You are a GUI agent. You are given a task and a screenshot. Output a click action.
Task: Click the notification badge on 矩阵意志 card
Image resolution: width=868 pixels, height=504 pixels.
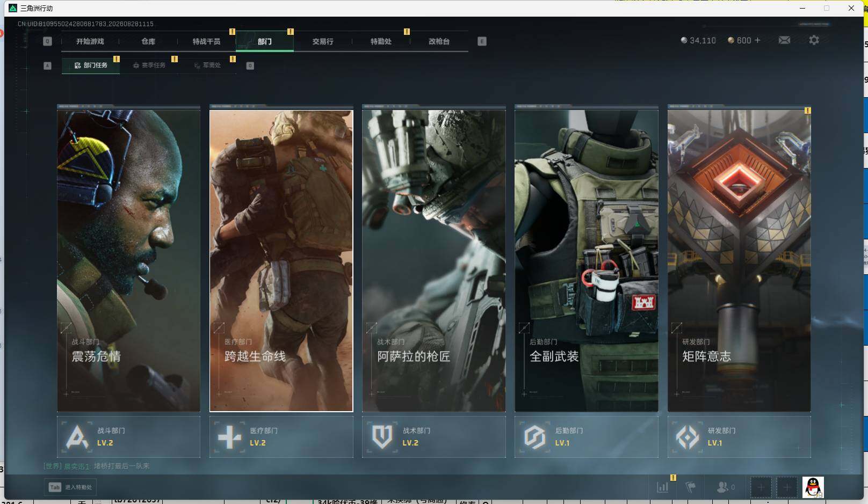807,111
